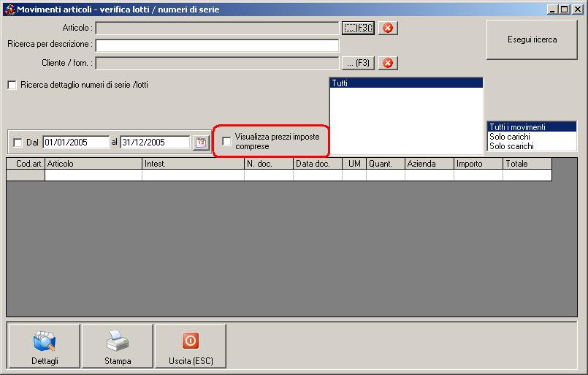Clear the Cliente / forn. field red X
This screenshot has height=375, width=588.
click(388, 63)
